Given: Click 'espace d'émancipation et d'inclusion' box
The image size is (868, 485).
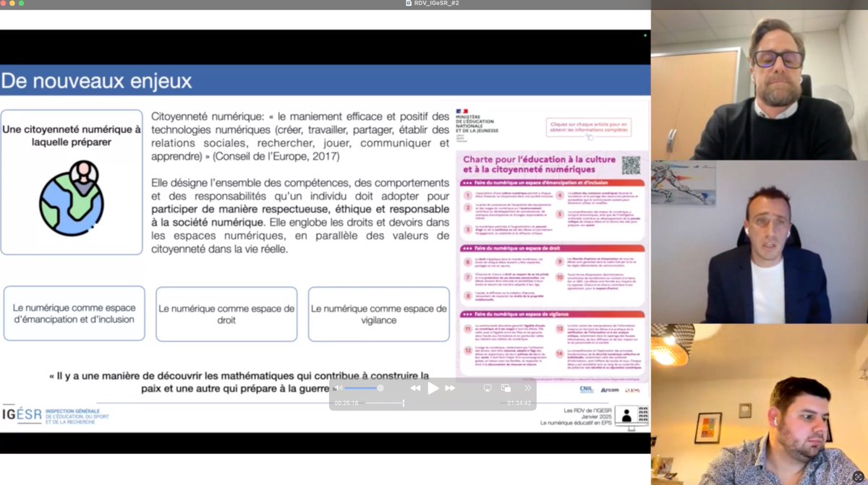Looking at the screenshot, I should coord(75,314).
